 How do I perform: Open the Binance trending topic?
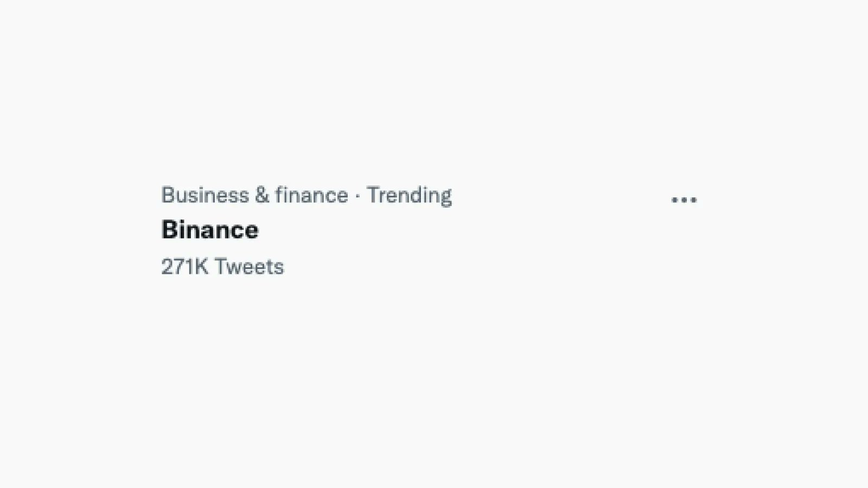click(x=210, y=230)
